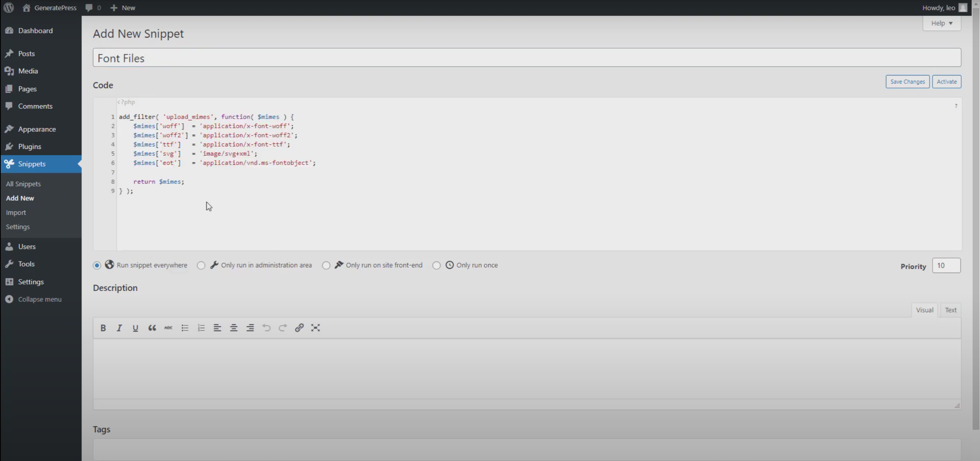The height and width of the screenshot is (461, 980).
Task: Open the Help dropdown
Action: pyautogui.click(x=942, y=23)
